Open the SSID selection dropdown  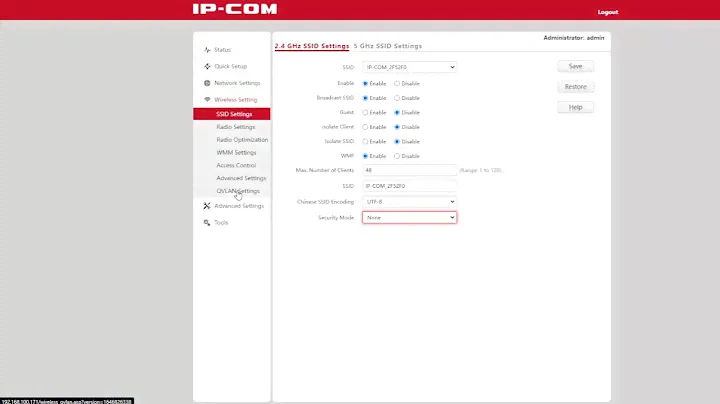pyautogui.click(x=409, y=67)
